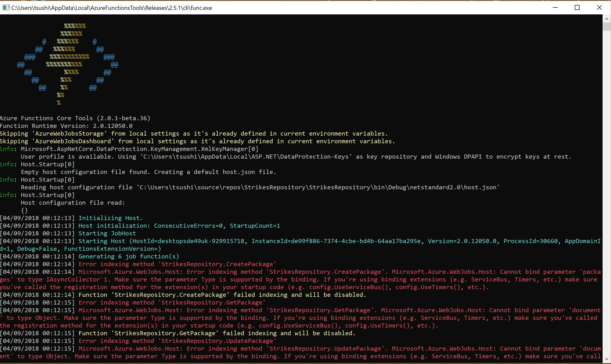The width and height of the screenshot is (611, 364).
Task: Click the Skipping 'AzureWebJobsStorage' warning line
Action: coord(194,134)
